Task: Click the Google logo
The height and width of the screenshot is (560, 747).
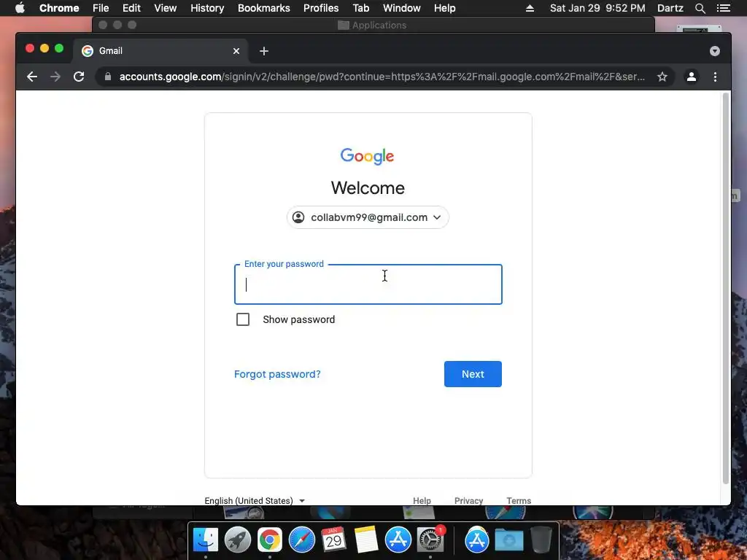Action: pos(368,156)
